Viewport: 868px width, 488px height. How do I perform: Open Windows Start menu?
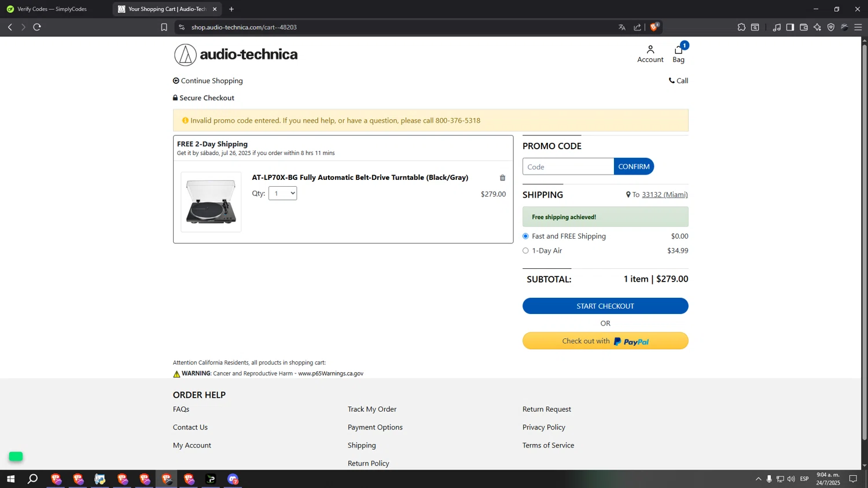tap(10, 479)
